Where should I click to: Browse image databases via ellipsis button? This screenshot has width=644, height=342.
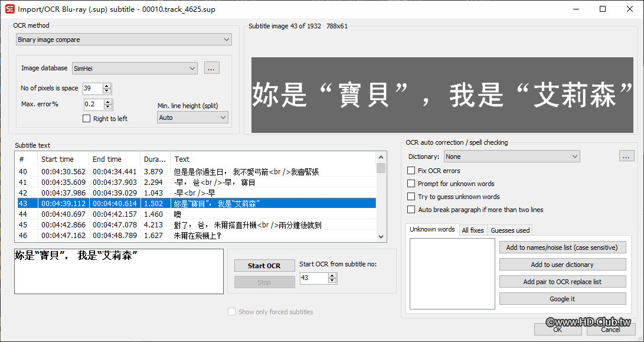(211, 67)
